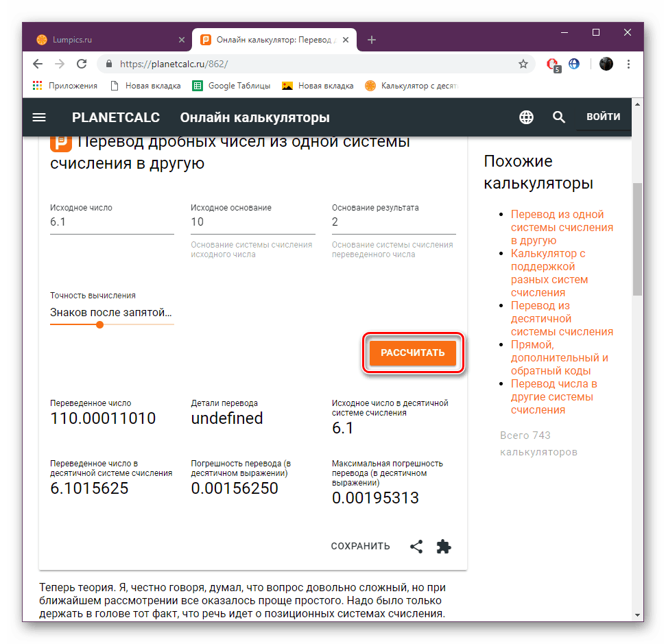Click the Основание результата input field

click(x=394, y=222)
